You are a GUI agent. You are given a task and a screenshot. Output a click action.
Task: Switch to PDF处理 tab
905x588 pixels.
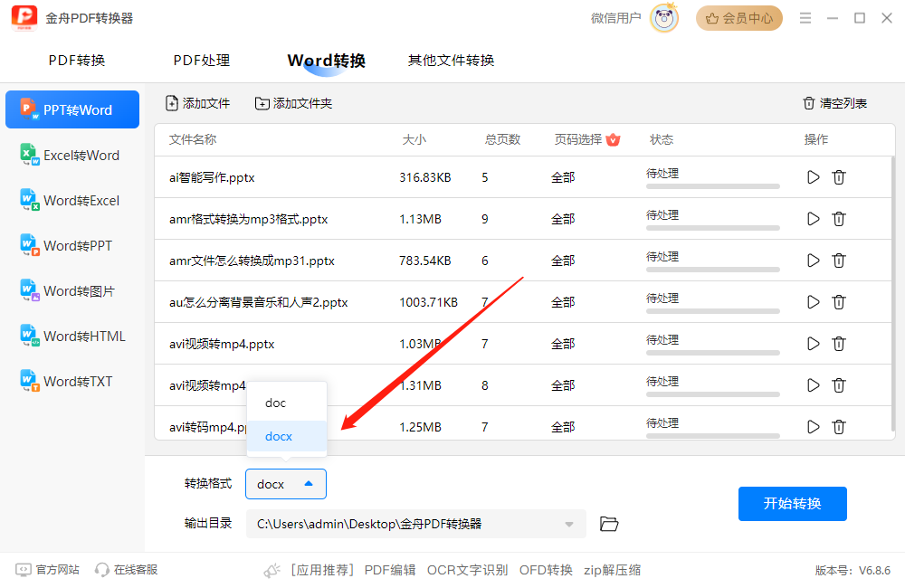coord(202,60)
